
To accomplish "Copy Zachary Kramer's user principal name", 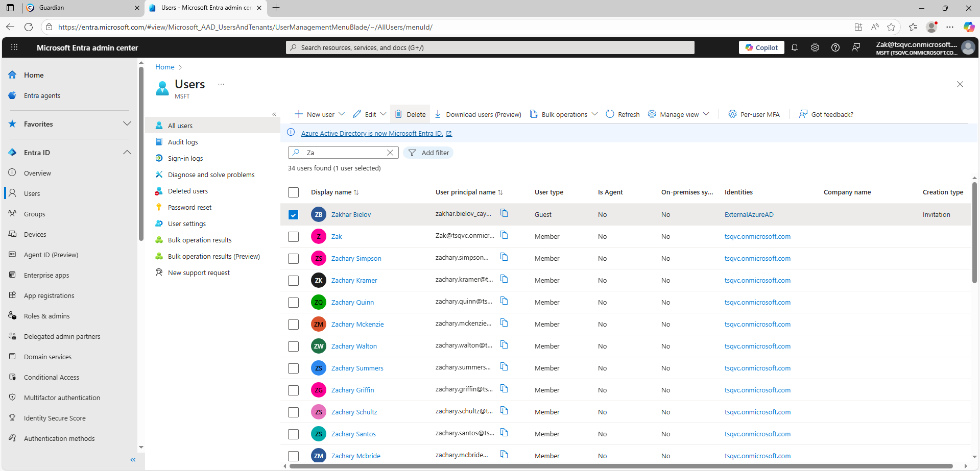I will pyautogui.click(x=505, y=279).
